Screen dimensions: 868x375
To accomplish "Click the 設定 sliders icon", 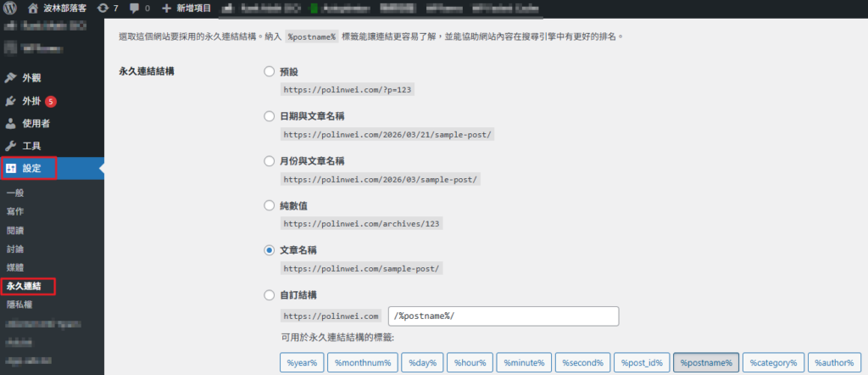I will tap(10, 168).
